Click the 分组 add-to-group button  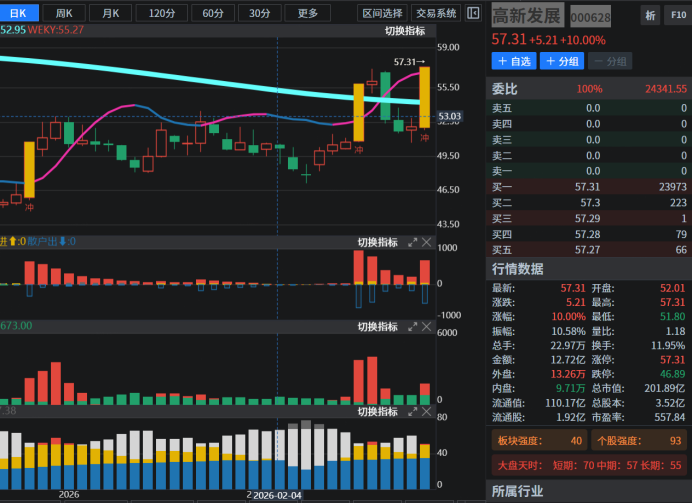click(562, 62)
